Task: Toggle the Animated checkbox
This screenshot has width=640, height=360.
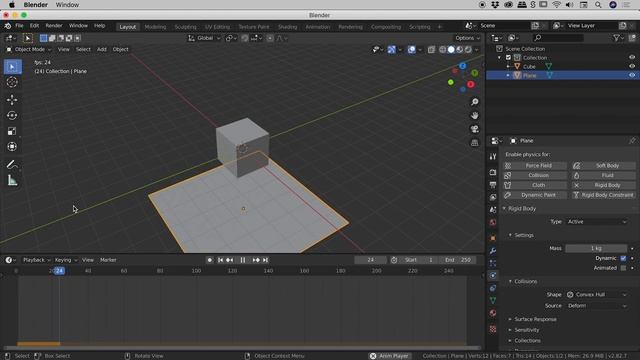Action: [x=623, y=268]
